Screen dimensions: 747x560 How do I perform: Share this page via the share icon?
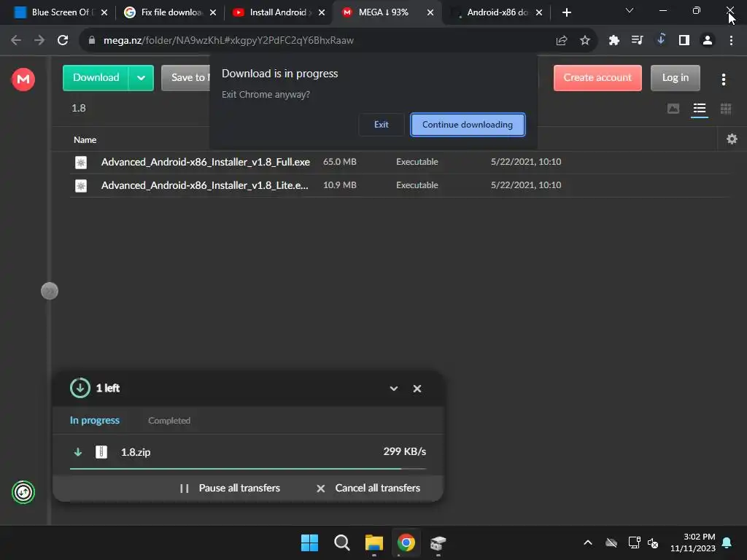[561, 41]
